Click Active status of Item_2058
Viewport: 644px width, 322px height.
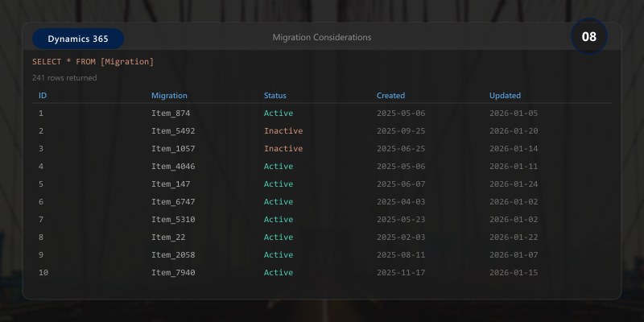pos(279,254)
